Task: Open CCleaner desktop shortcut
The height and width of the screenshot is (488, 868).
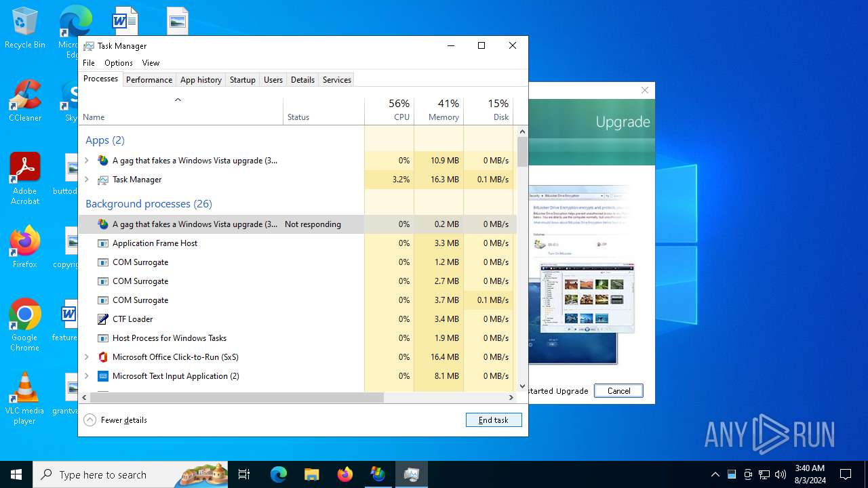Action: point(24,101)
